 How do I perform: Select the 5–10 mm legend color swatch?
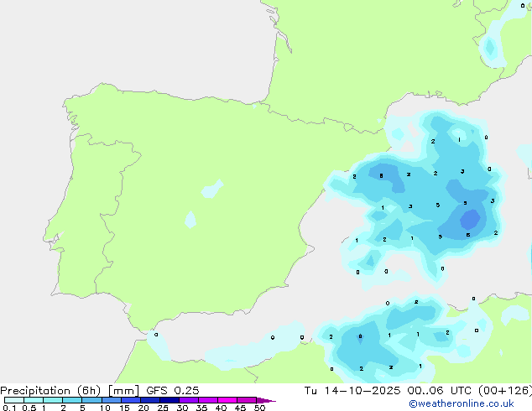[92, 400]
